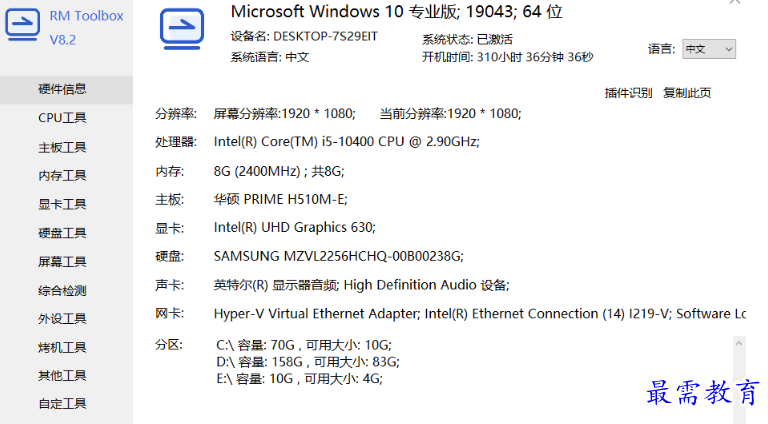Go to 外设工具 page

click(62, 319)
